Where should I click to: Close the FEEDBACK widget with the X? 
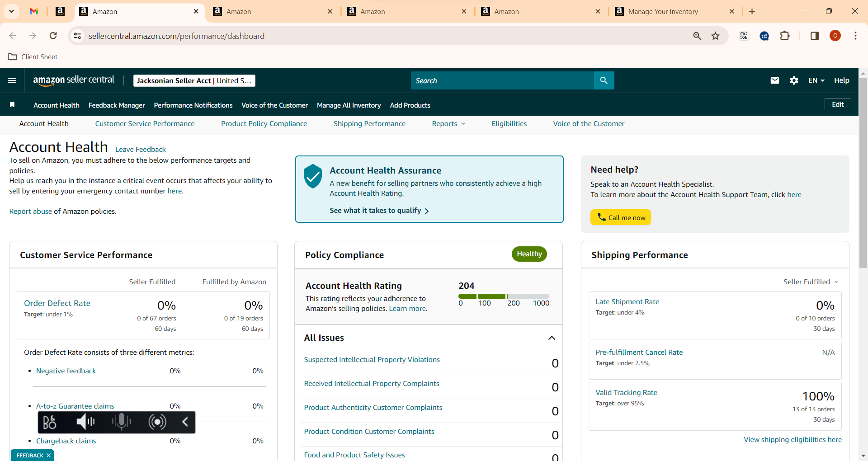coord(48,456)
